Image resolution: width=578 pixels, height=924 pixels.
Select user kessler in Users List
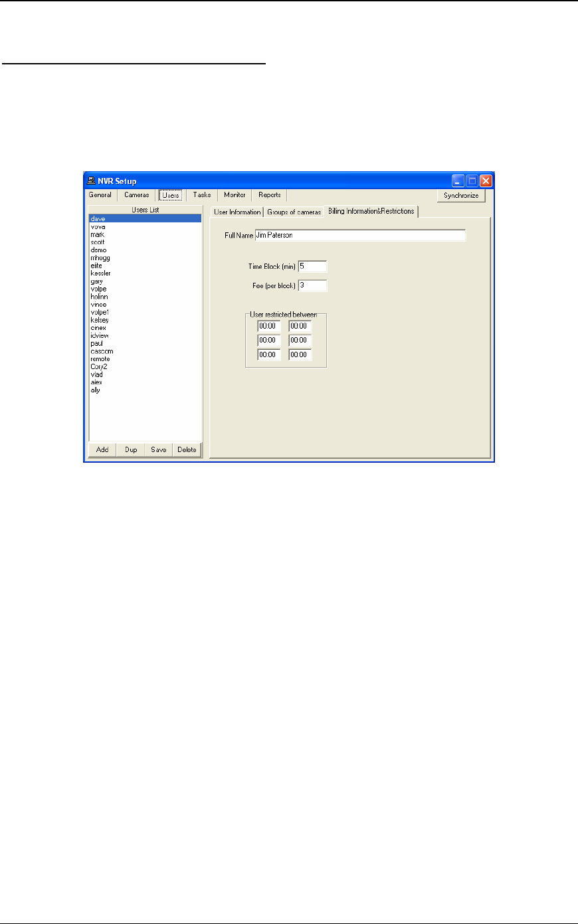pos(145,273)
